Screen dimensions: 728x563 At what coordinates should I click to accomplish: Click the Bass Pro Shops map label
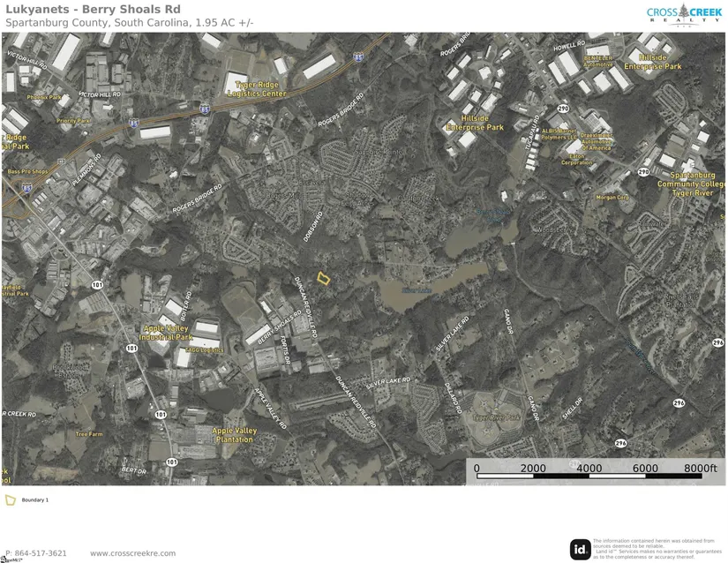(27, 171)
